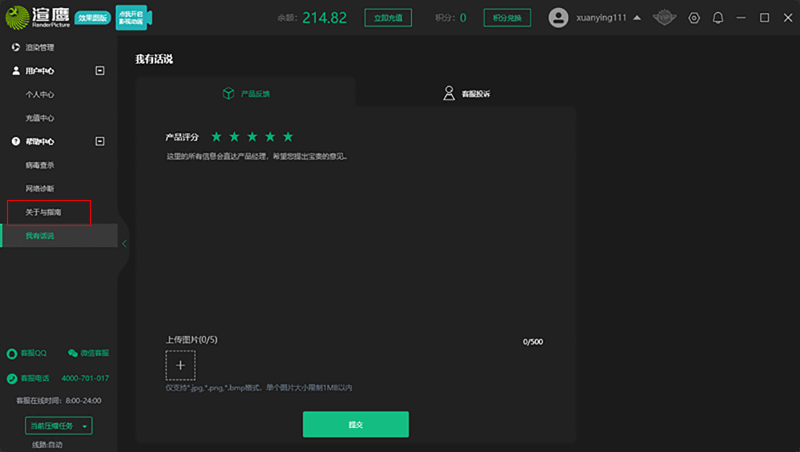This screenshot has height=452, width=800.
Task: Click the plus box to upload image
Action: click(x=180, y=365)
